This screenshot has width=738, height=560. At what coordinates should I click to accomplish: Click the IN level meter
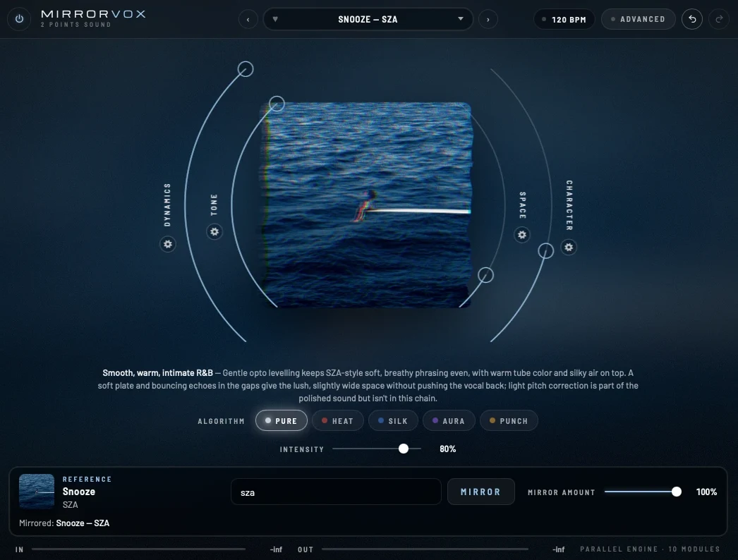[138, 549]
